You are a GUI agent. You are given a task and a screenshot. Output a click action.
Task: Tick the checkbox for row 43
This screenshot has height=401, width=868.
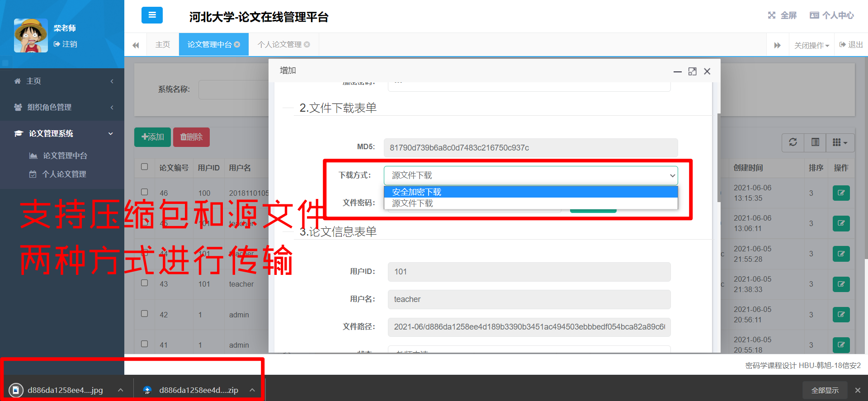(x=145, y=283)
